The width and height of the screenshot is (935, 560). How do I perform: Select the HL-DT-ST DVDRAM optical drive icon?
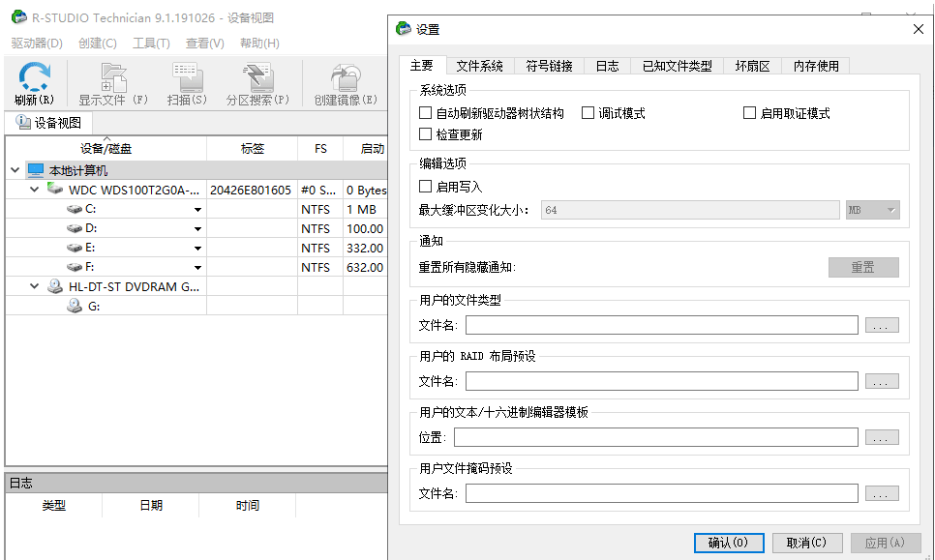pyautogui.click(x=55, y=286)
